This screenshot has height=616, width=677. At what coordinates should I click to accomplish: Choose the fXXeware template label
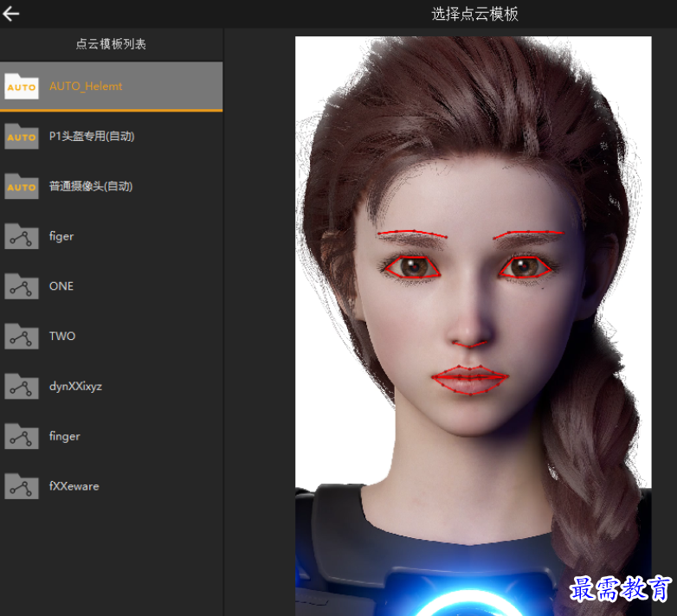(x=74, y=486)
